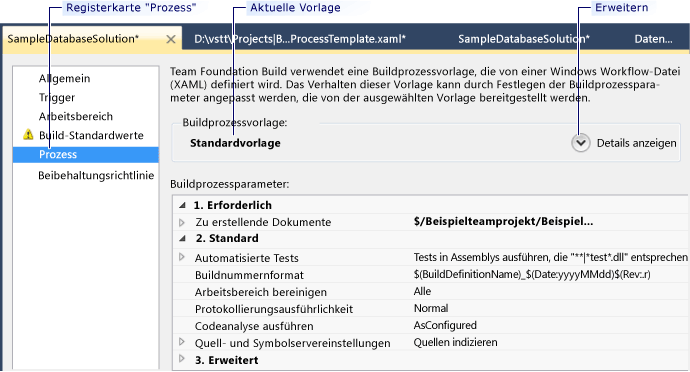Open the SampleDatabaseSolution* tab right of ProcessTemplate.xaml*
The image size is (690, 372).
pyautogui.click(x=524, y=39)
